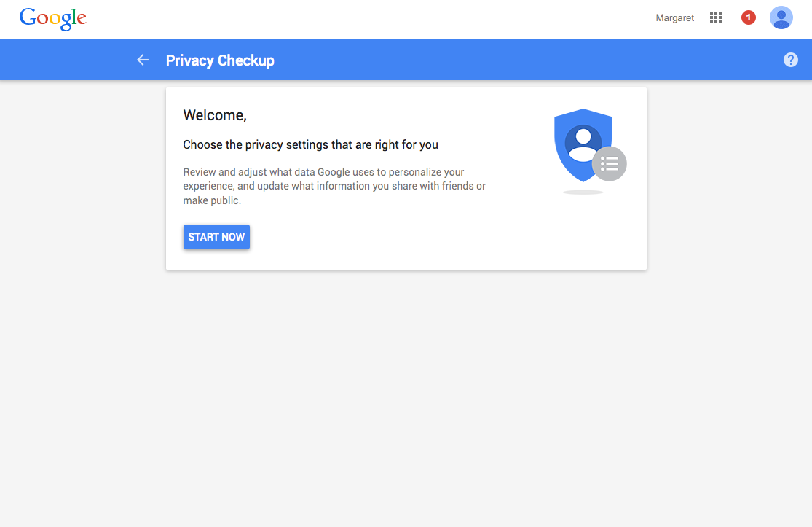812x527 pixels.
Task: Click the "Choose the privacy settings" subheading
Action: pos(310,144)
